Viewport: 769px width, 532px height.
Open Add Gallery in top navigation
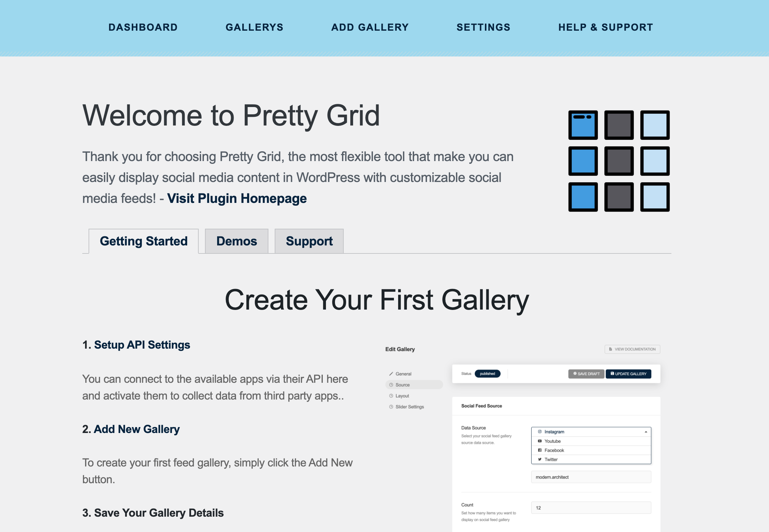coord(370,27)
